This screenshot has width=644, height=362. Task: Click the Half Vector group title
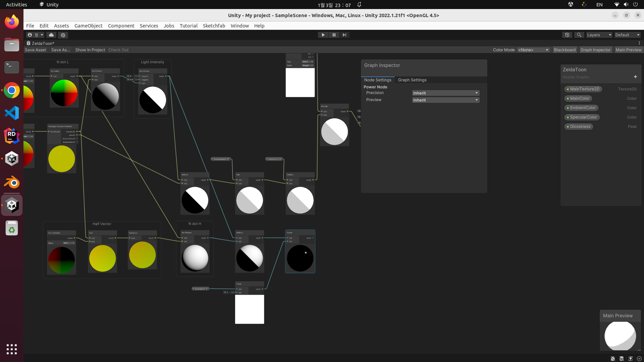click(102, 224)
